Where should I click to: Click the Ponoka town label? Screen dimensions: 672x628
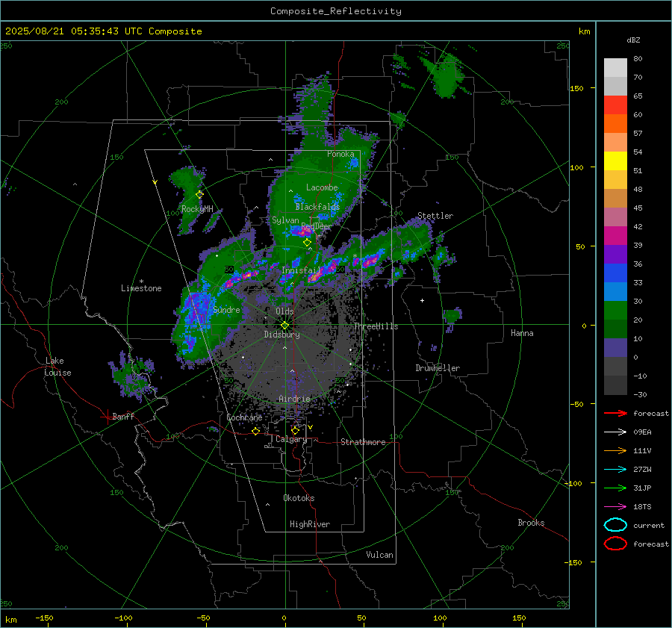pyautogui.click(x=340, y=154)
